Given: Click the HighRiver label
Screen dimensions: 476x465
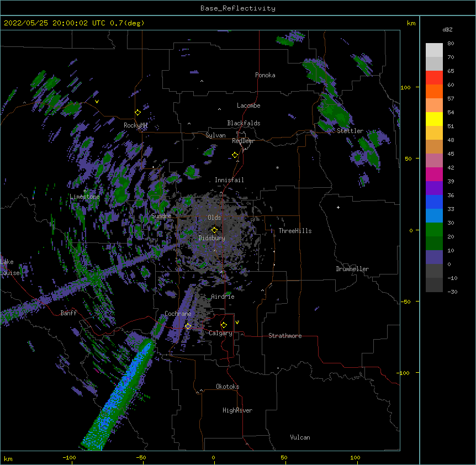Looking at the screenshot, I should pyautogui.click(x=237, y=410).
